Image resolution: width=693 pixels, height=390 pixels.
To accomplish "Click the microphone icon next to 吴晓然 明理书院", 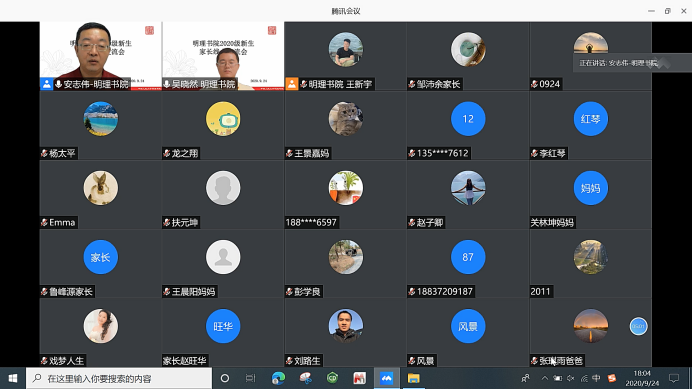I will click(167, 84).
